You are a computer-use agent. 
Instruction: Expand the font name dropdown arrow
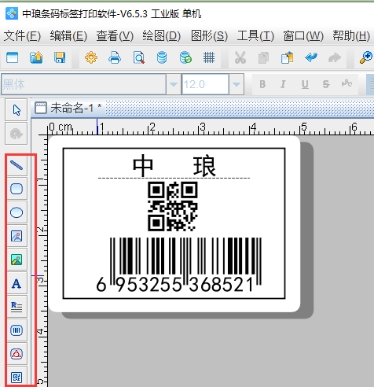pos(173,84)
